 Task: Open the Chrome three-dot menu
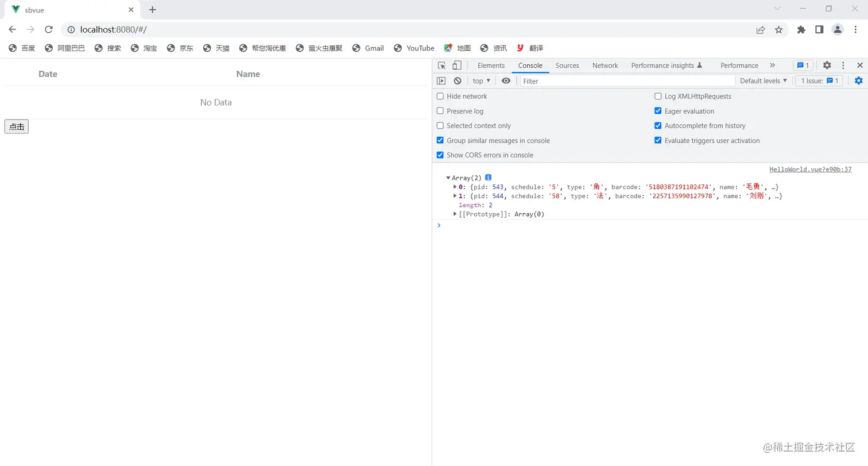pyautogui.click(x=855, y=29)
